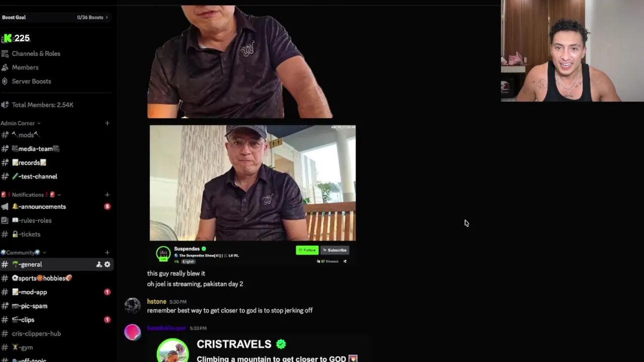Open hstone's avatar profile
The image size is (644, 362).
tap(133, 306)
